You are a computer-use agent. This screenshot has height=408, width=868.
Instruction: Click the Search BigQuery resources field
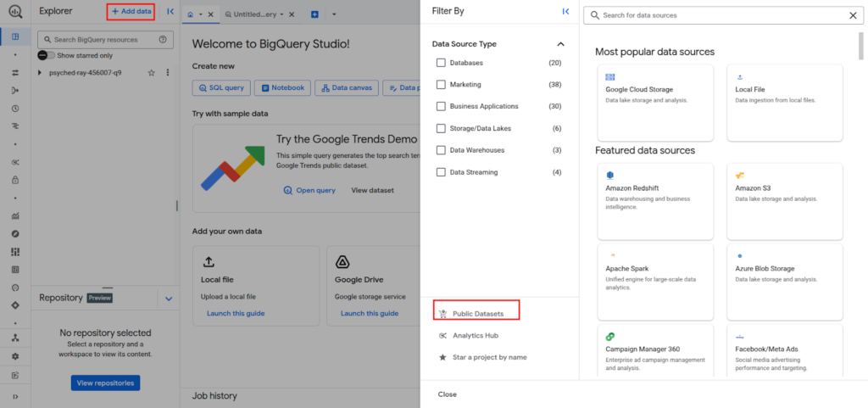[x=105, y=40]
